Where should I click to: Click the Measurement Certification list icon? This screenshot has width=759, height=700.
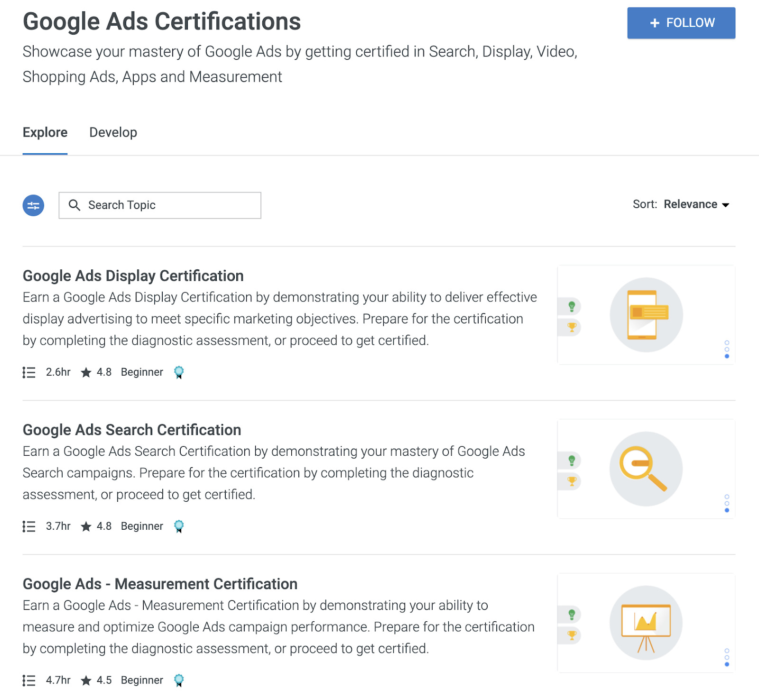coord(29,681)
